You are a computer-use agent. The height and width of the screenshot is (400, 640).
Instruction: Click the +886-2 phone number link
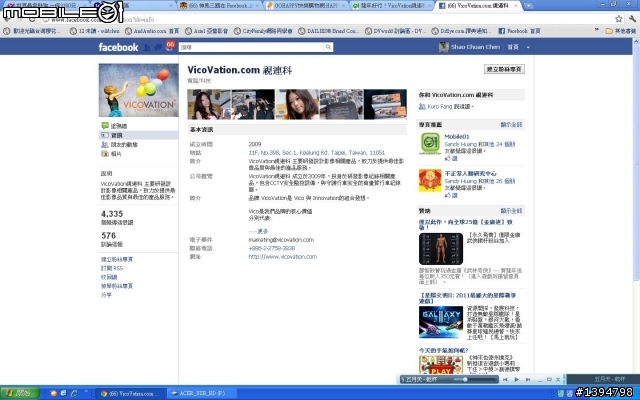click(x=272, y=248)
